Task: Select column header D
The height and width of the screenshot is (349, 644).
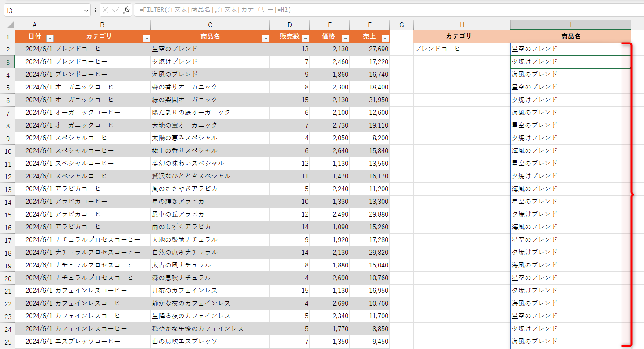Action: pyautogui.click(x=290, y=25)
